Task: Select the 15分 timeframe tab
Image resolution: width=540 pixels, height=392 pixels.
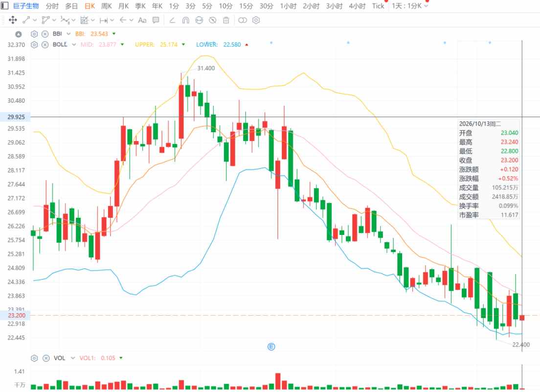Action: (x=246, y=6)
